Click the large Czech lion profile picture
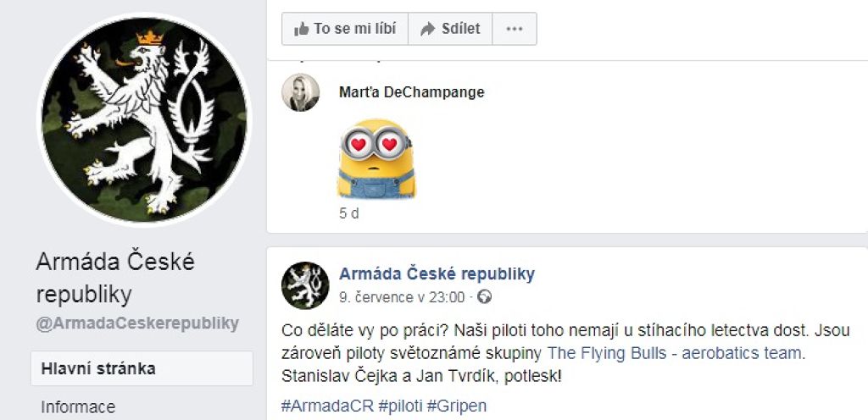 (144, 120)
